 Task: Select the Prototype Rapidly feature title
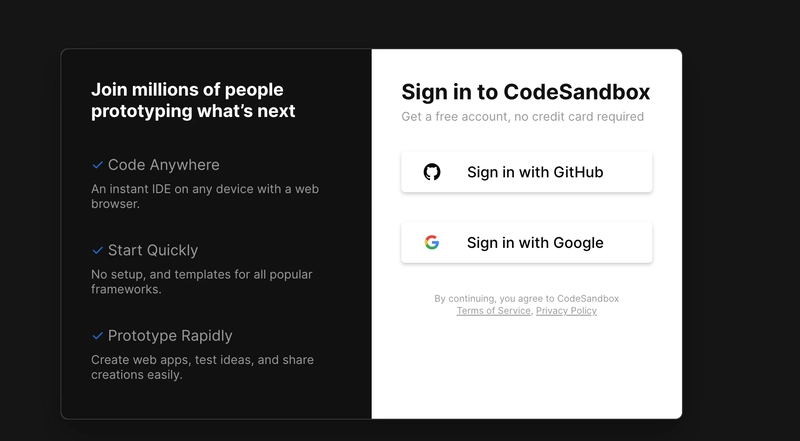tap(170, 336)
